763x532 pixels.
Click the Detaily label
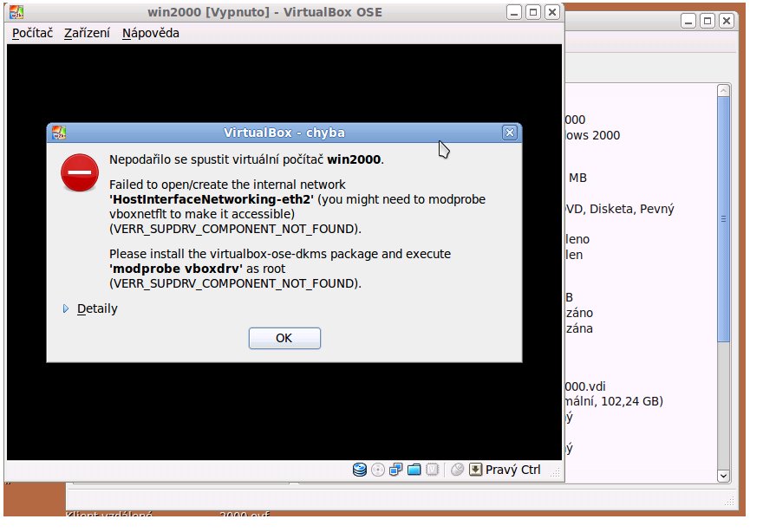[97, 308]
